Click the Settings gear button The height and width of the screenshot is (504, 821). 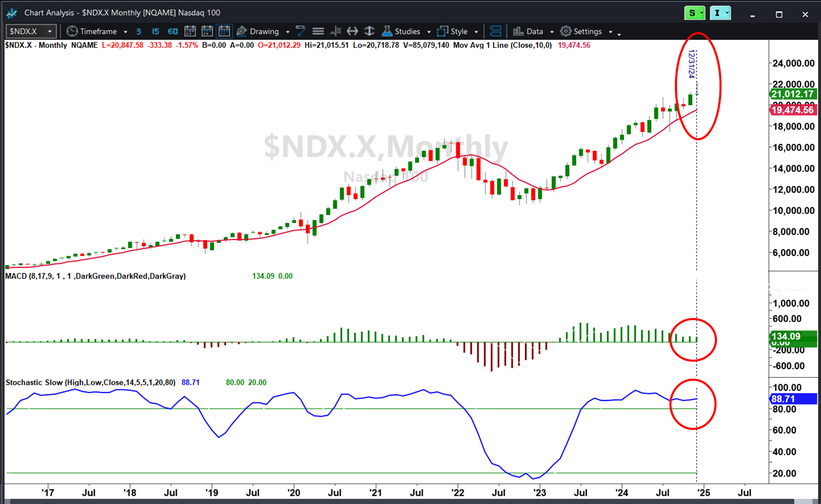point(586,31)
